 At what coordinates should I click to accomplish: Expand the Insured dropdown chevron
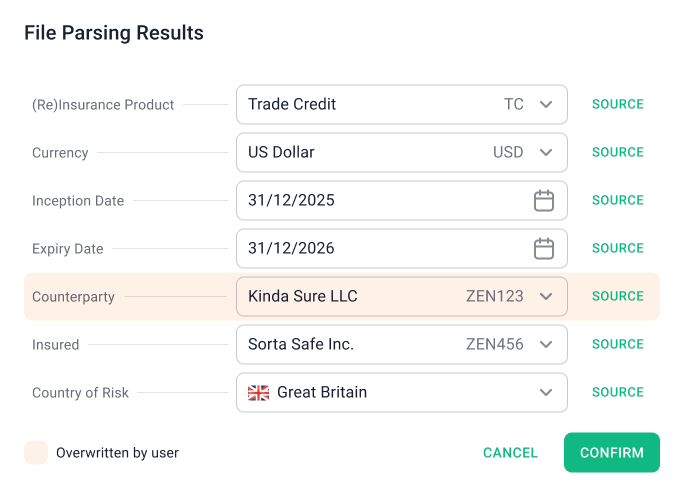[x=546, y=345]
